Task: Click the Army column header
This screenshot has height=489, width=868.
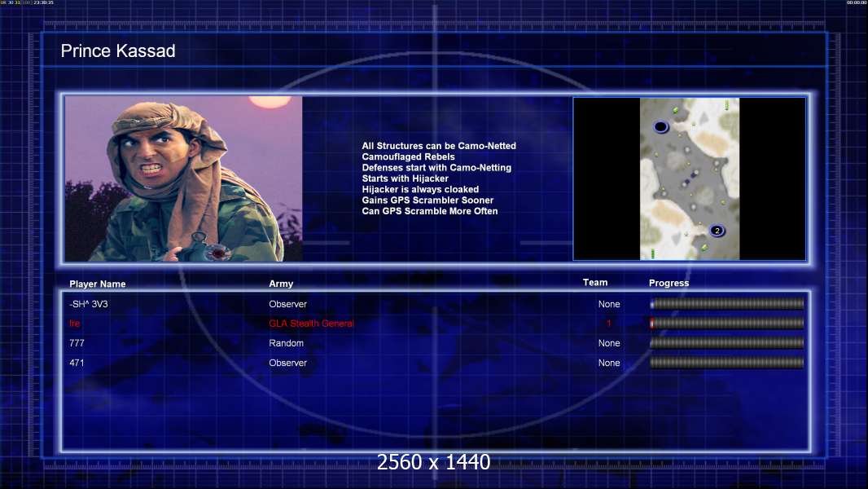Action: 281,284
